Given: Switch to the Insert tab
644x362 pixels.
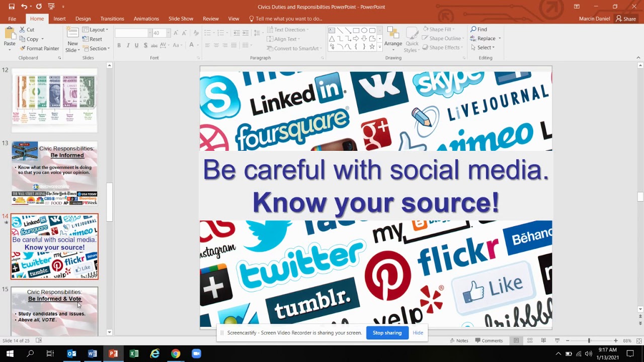Looking at the screenshot, I should click(59, 19).
